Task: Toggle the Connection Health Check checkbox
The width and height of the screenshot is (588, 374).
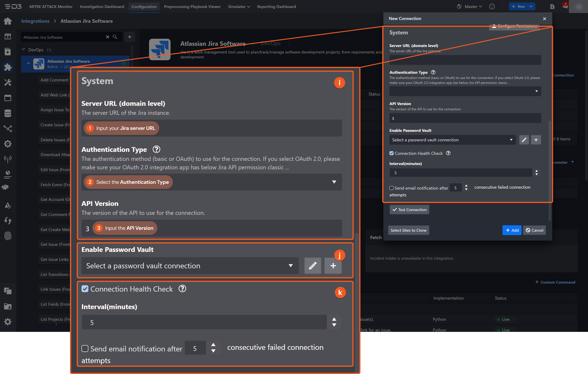Action: point(391,153)
